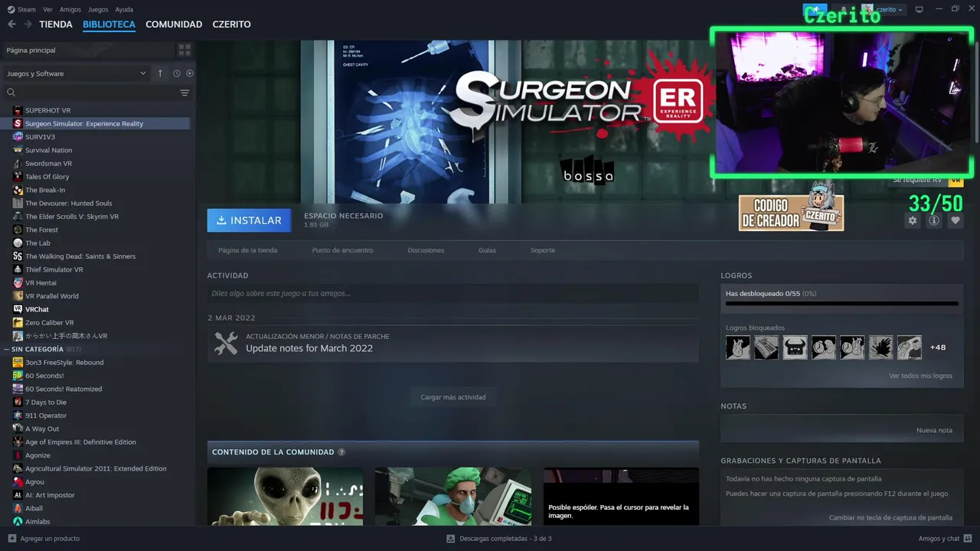
Task: Click the library search magnifier icon
Action: pyautogui.click(x=11, y=93)
